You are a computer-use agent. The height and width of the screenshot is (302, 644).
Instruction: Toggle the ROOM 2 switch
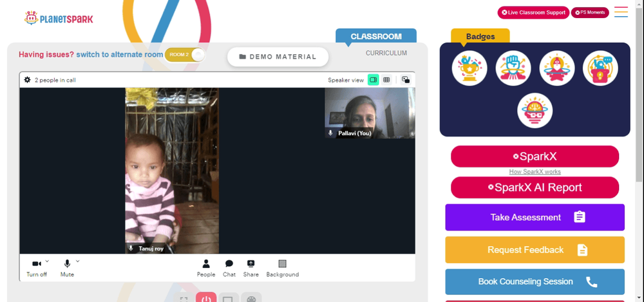coord(185,55)
